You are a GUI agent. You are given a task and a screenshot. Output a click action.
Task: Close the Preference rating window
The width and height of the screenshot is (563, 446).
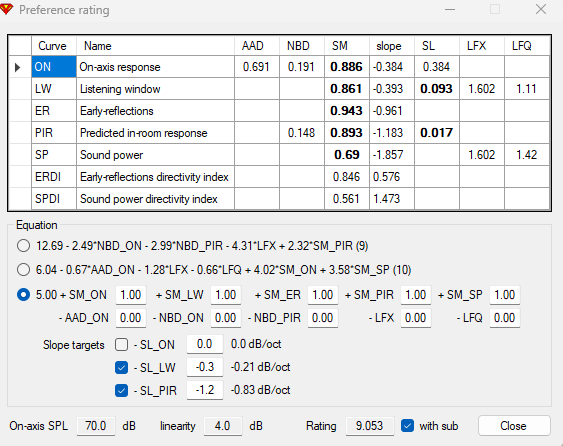(x=541, y=9)
